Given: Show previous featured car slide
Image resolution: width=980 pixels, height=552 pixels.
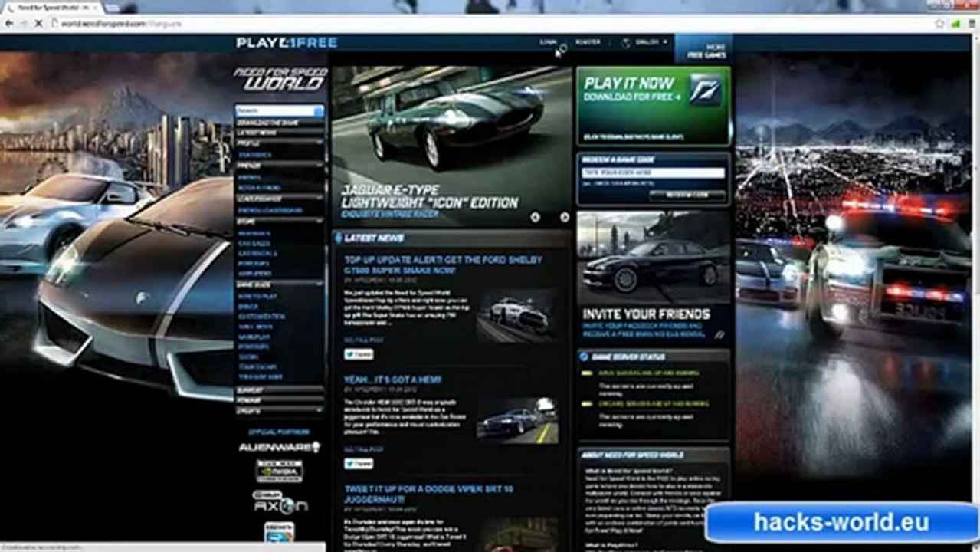Looking at the screenshot, I should pyautogui.click(x=535, y=217).
